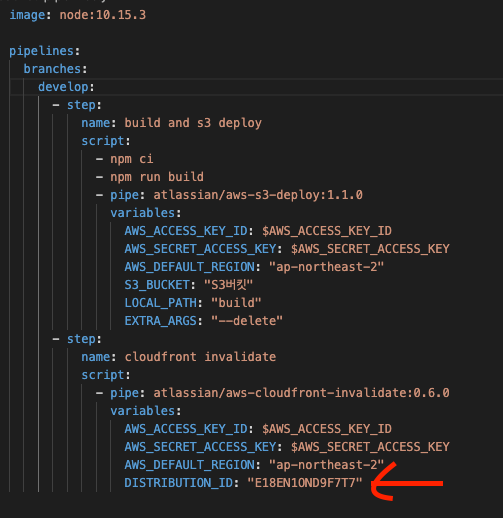Viewport: 503px width, 518px height.
Task: Select the value node:10.15.3
Action: pos(103,15)
